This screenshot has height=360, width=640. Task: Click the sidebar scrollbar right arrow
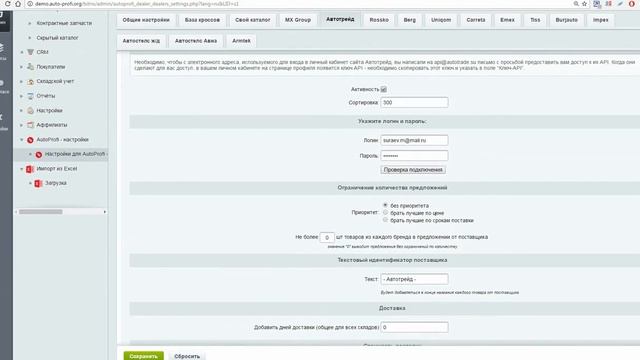(x=104, y=212)
